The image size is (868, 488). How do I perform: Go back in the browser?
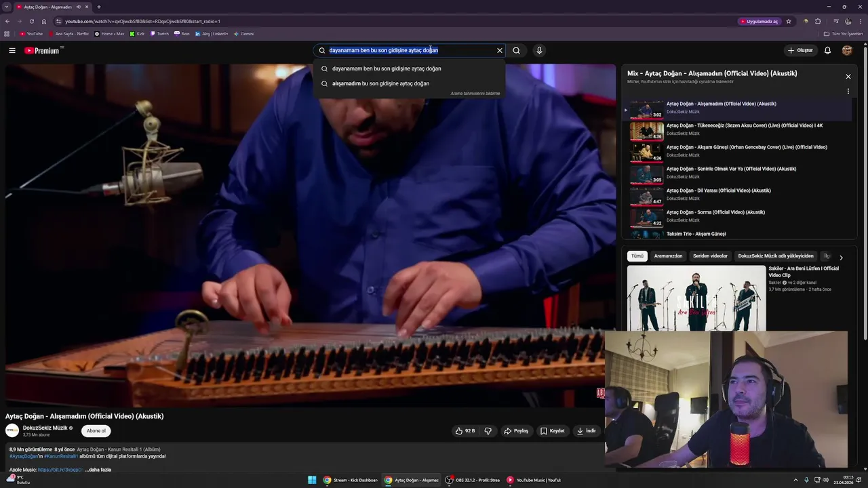click(x=7, y=21)
